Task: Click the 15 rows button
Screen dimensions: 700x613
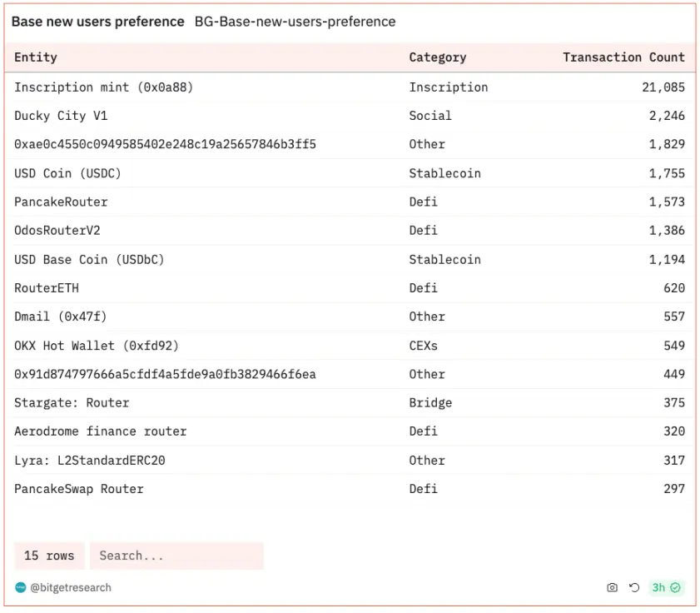Action: (49, 556)
